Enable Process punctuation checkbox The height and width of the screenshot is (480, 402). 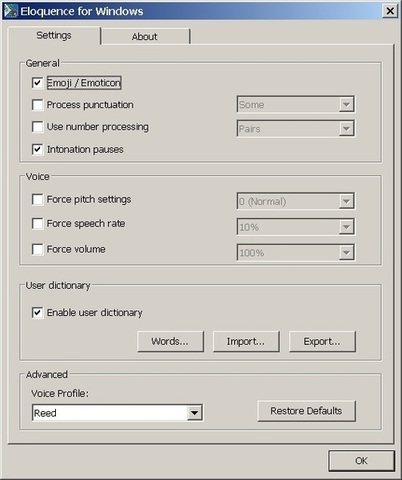click(37, 105)
